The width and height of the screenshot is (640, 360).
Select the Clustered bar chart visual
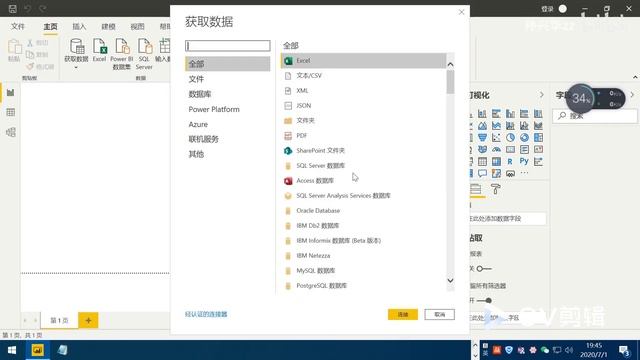pyautogui.click(x=496, y=113)
